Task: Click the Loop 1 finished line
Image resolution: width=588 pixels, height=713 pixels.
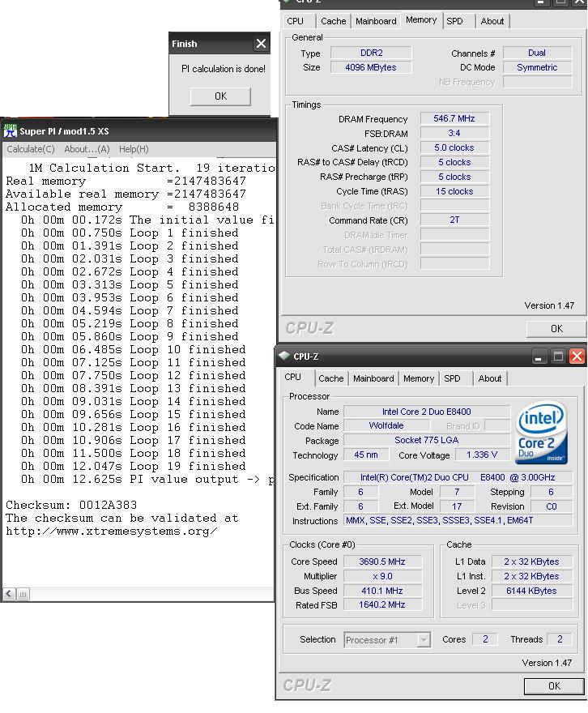Action: coord(130,233)
